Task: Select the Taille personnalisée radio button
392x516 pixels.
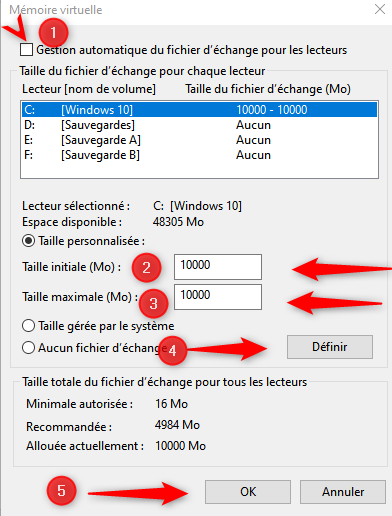Action: coord(28,241)
